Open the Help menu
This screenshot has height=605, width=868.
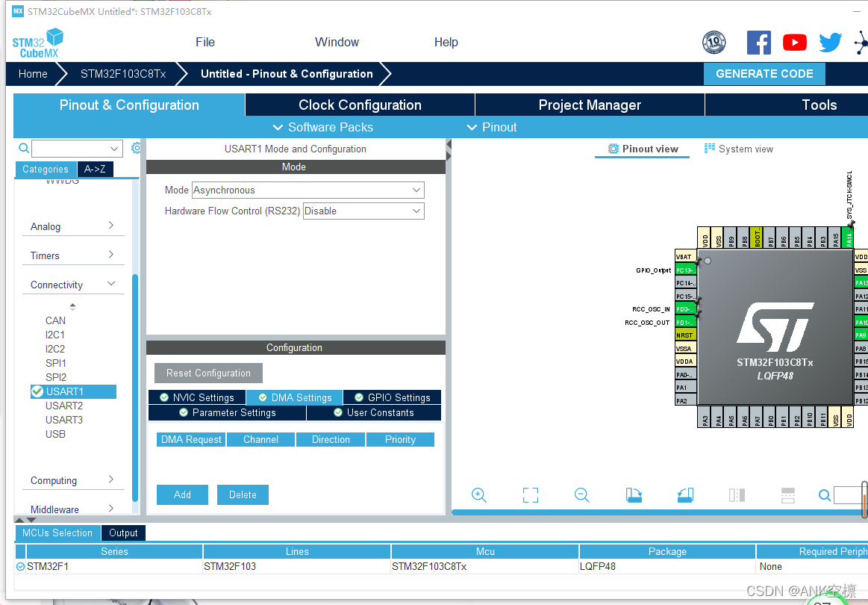[446, 42]
